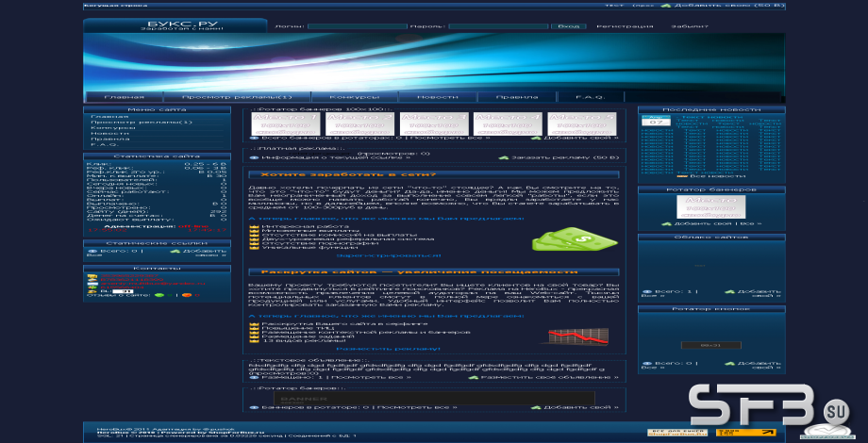Click the 88x31 button placeholder in Ротатор кнопок

710,345
